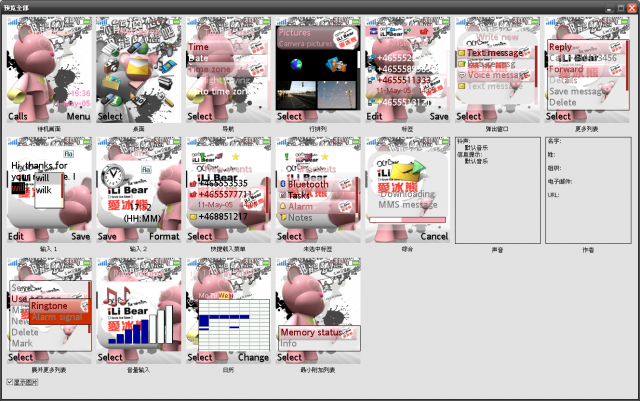Image resolution: width=640 pixels, height=401 pixels.
Task: Click the 待机画面 caption label
Action: [49, 129]
